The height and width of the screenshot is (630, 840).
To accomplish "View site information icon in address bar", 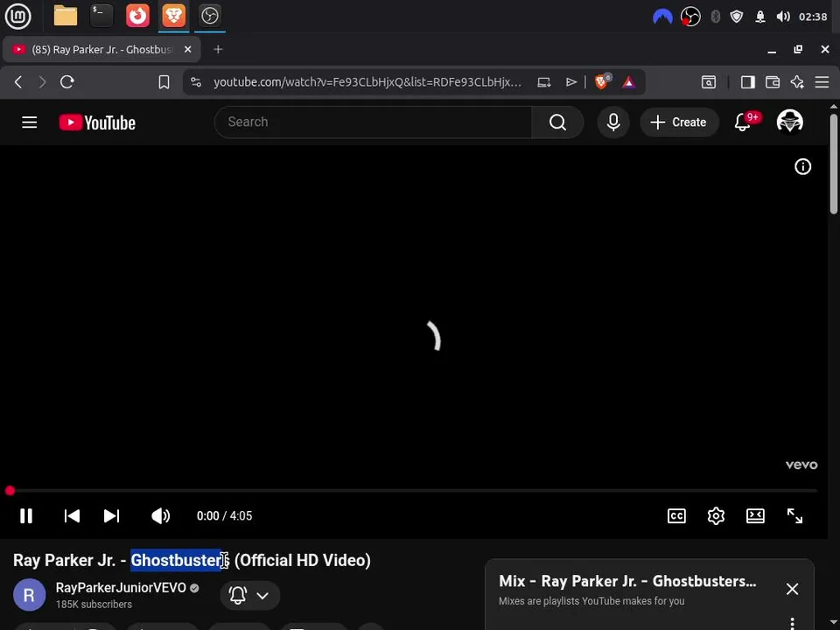I will (x=196, y=82).
